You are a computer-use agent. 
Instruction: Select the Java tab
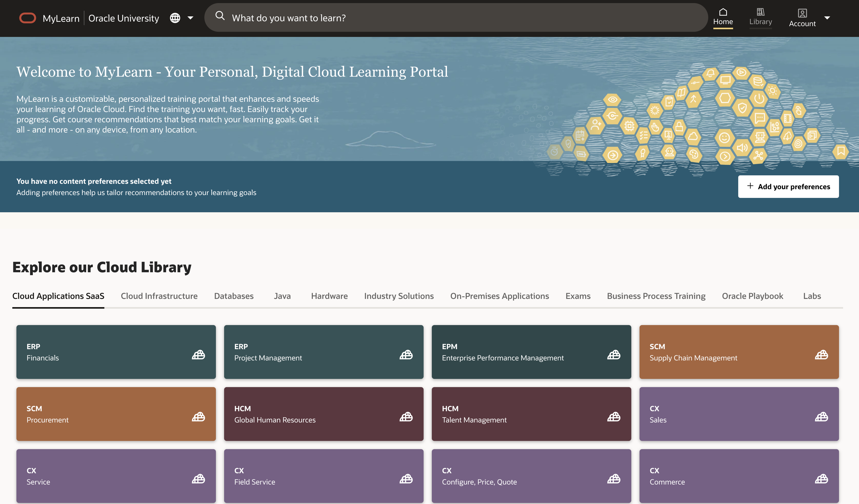tap(282, 296)
